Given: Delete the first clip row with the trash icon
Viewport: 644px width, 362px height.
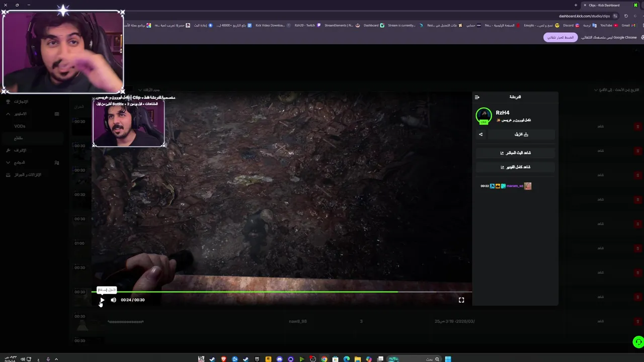Looking at the screenshot, I should click(638, 127).
